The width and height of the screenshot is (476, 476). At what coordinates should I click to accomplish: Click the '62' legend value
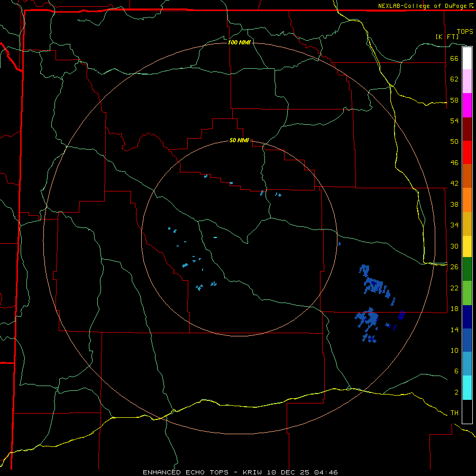[454, 79]
